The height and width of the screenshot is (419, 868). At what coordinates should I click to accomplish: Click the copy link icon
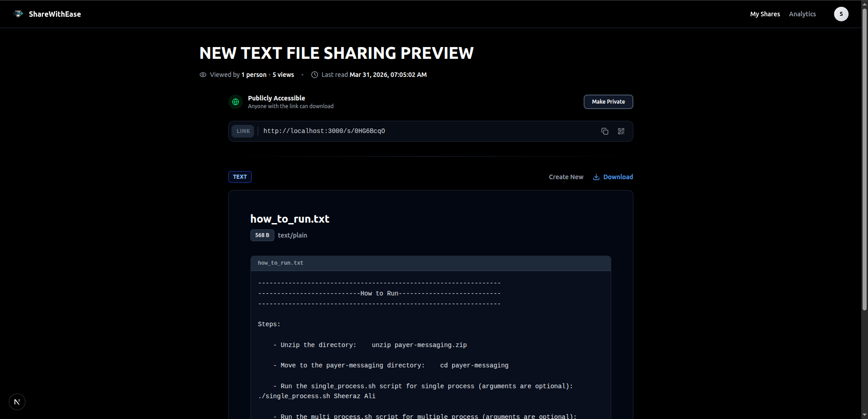coord(604,131)
